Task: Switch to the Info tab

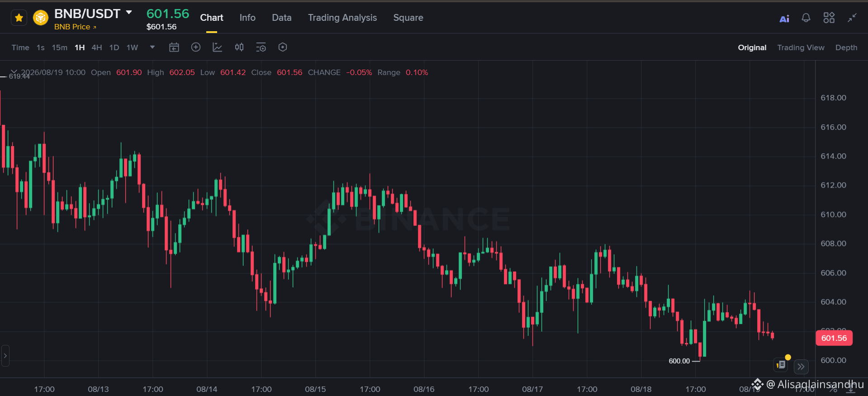Action: (247, 18)
